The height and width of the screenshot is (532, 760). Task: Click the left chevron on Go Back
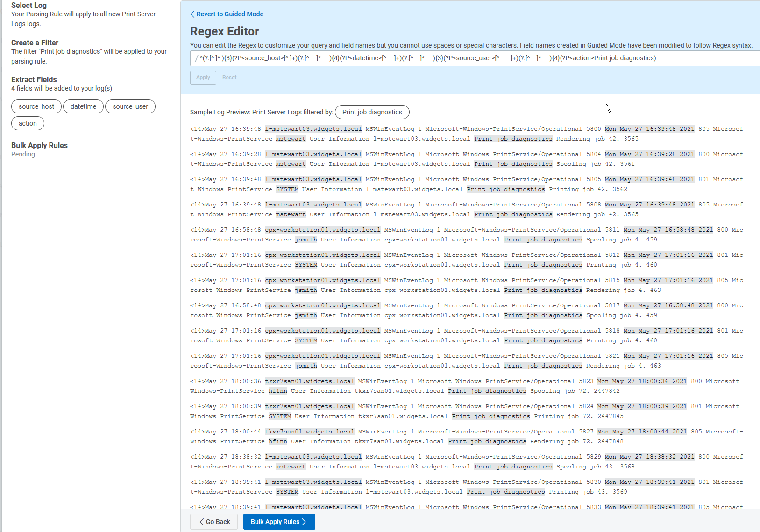point(202,522)
